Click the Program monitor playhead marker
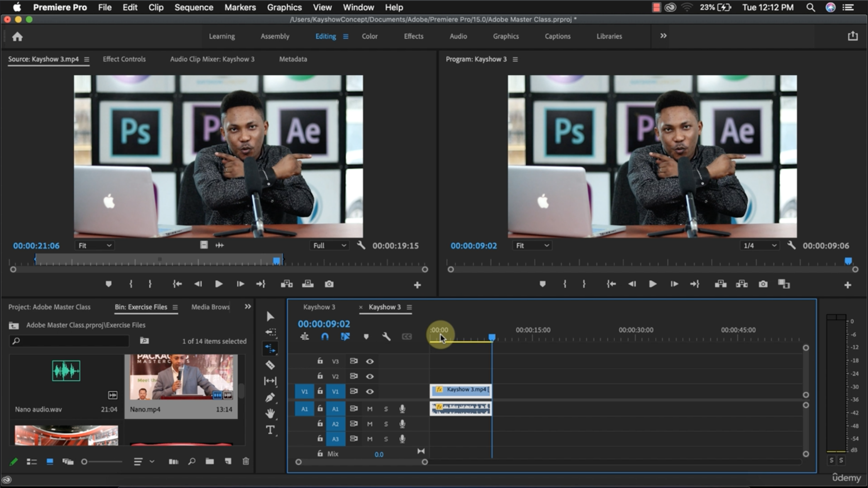 [x=848, y=261]
